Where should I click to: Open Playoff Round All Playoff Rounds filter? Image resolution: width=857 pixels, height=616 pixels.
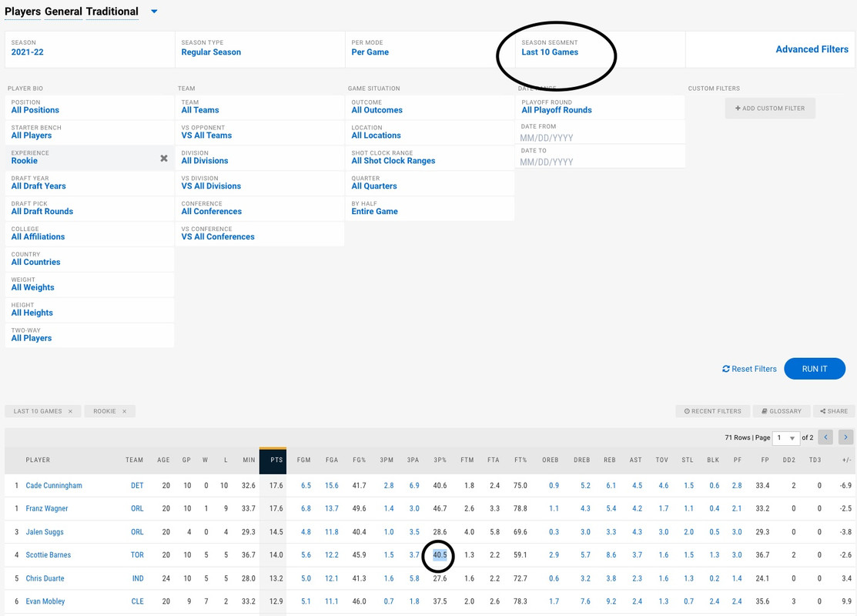tap(600, 107)
